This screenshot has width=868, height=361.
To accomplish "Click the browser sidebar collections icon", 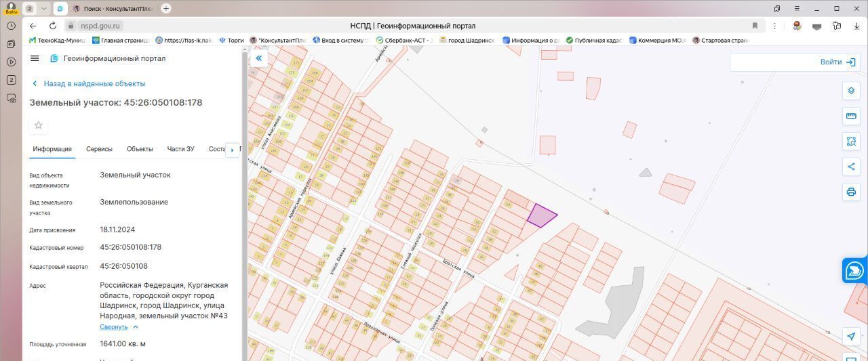I will (11, 44).
